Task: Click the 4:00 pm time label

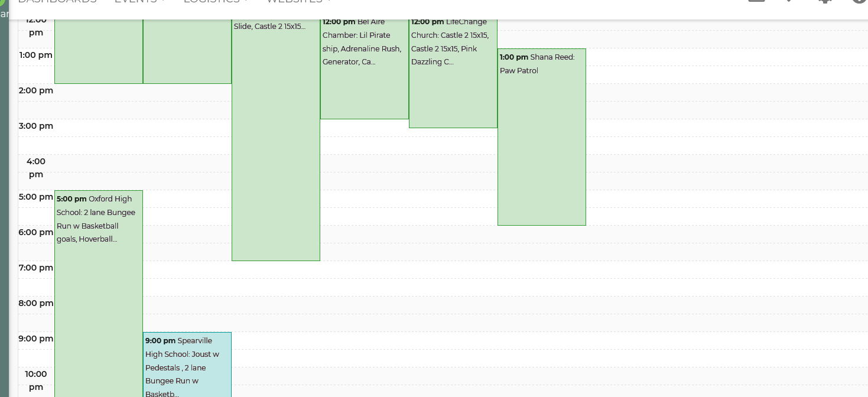Action: pyautogui.click(x=36, y=167)
